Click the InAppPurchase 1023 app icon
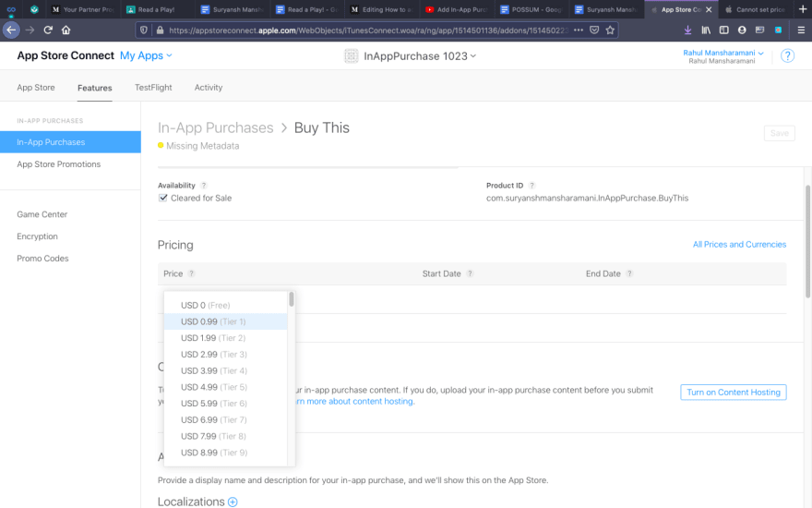Image resolution: width=812 pixels, height=508 pixels. coord(352,56)
